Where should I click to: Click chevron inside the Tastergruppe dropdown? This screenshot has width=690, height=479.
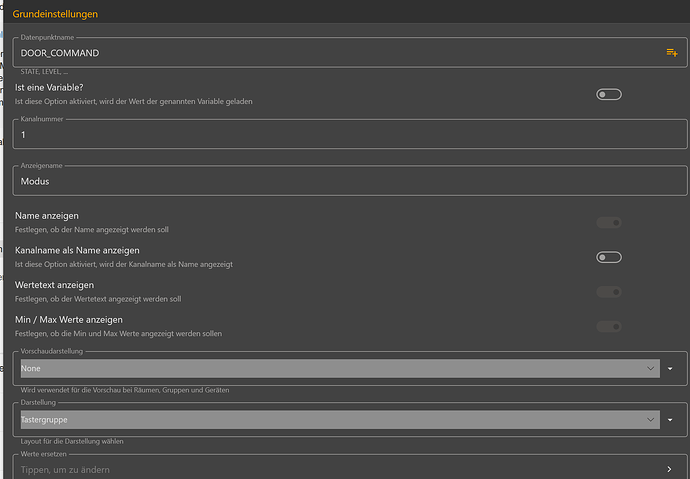click(651, 420)
